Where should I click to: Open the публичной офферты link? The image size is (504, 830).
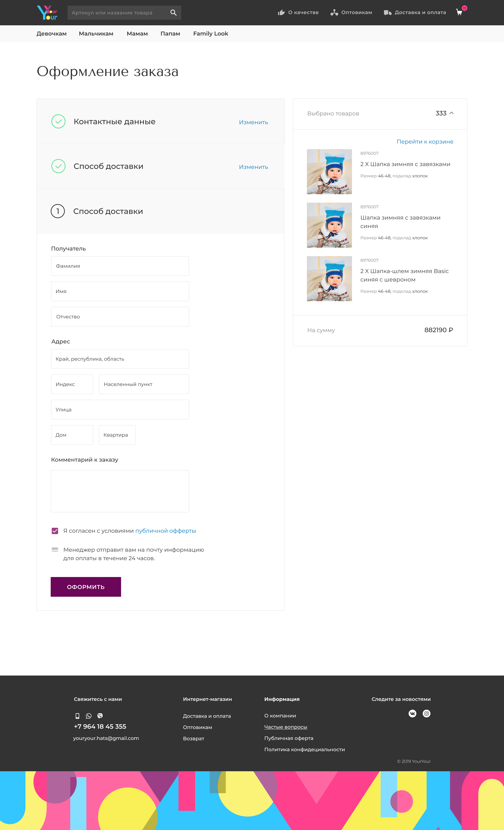(x=165, y=531)
